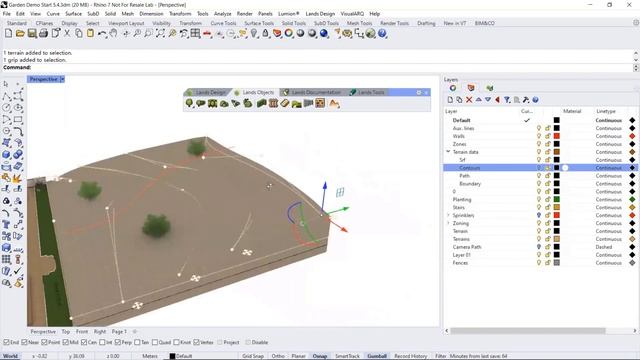This screenshot has height=360, width=640.
Task: Click the padlock Lock icon in main toolbar
Action: 265,33
